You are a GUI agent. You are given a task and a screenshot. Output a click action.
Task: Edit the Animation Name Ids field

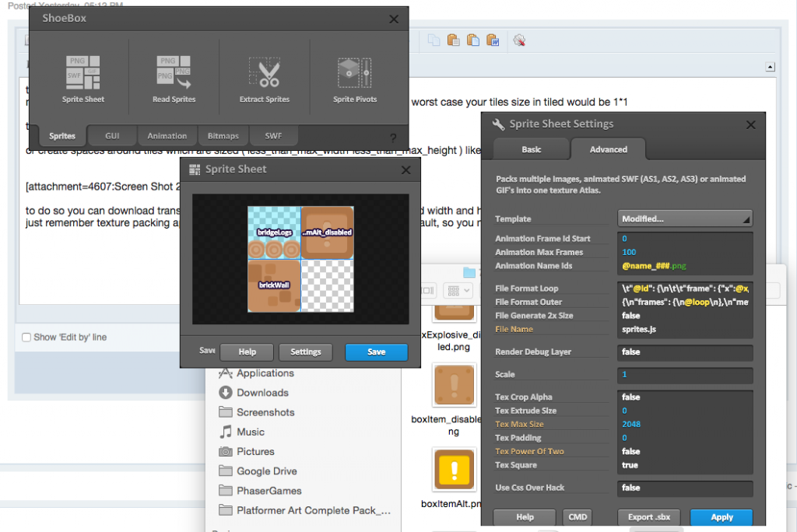click(x=684, y=266)
